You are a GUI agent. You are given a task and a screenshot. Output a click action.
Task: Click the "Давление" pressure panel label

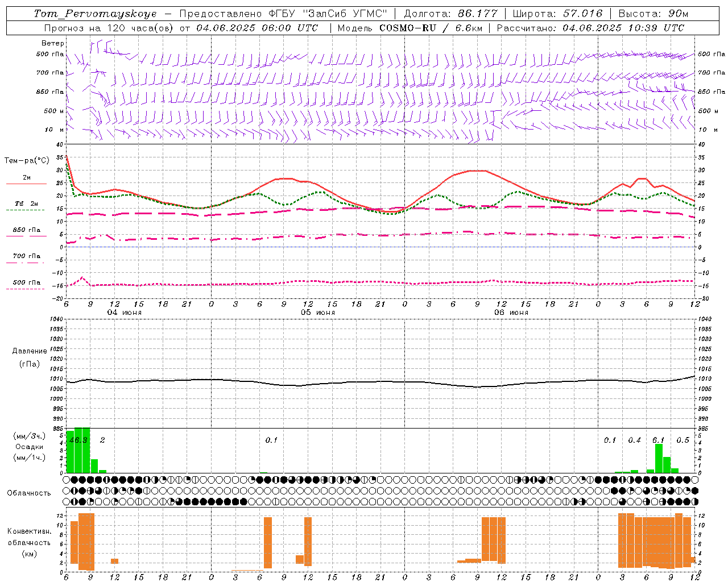pyautogui.click(x=30, y=351)
